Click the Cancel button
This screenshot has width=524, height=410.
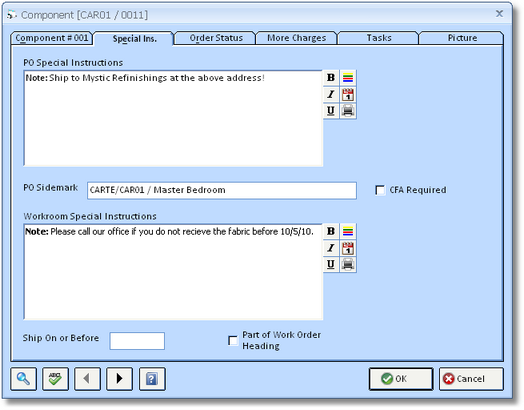point(471,379)
